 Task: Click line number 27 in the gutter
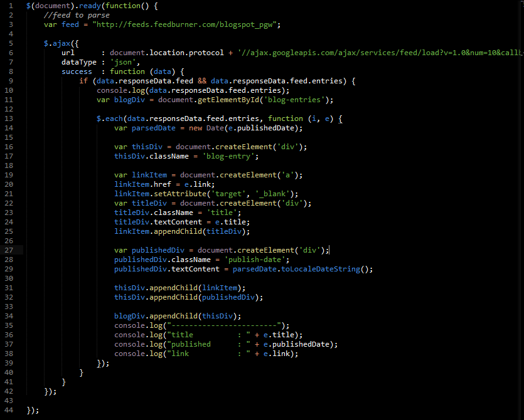(9, 250)
